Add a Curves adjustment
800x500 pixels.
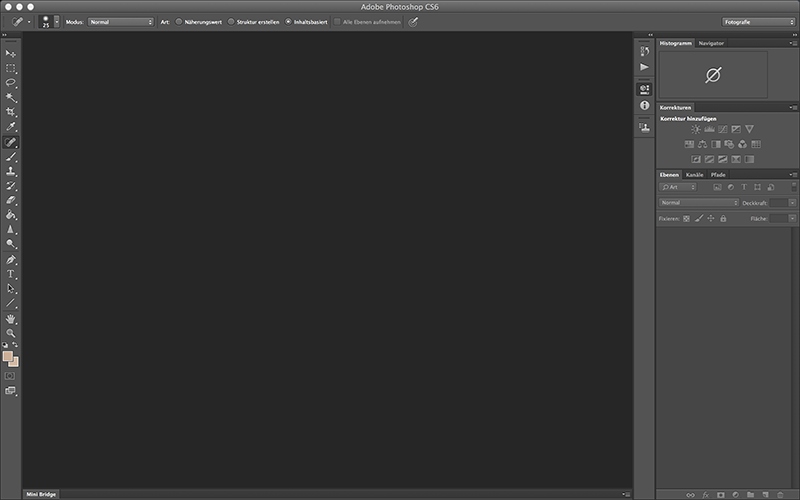pyautogui.click(x=722, y=129)
